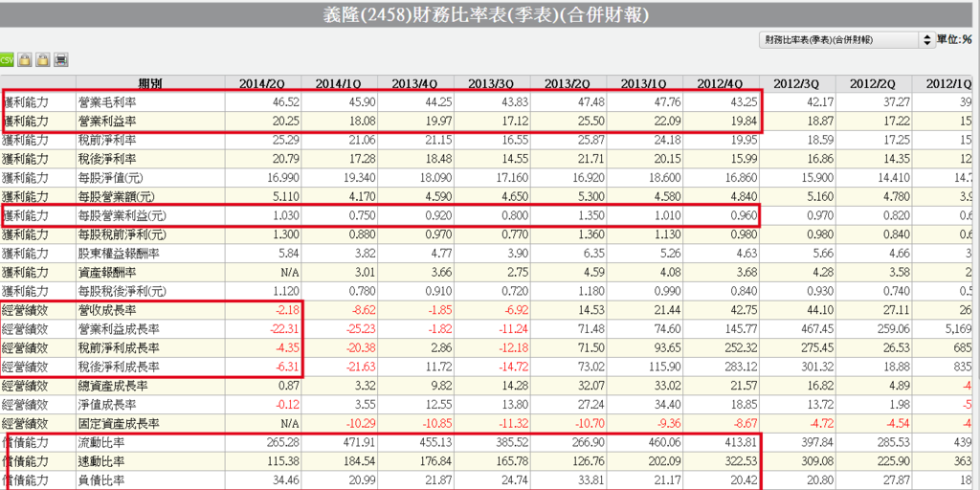
Task: Click the 467.45 value in 2012/3Q column
Action: (819, 329)
